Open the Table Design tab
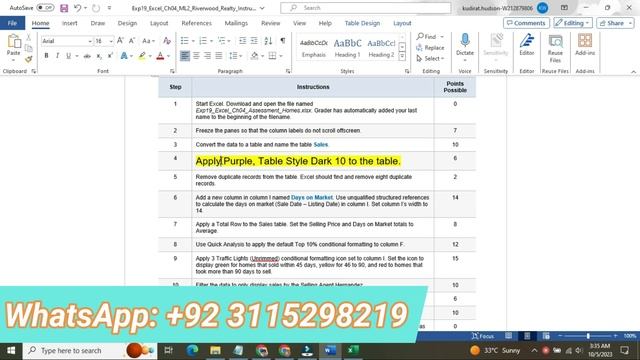640x360 pixels. [362, 23]
